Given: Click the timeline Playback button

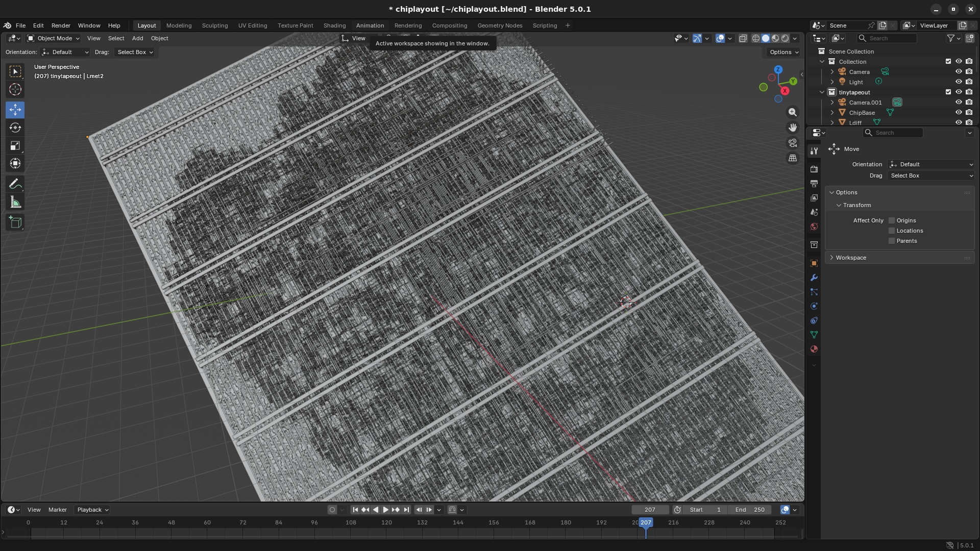Looking at the screenshot, I should (x=92, y=510).
